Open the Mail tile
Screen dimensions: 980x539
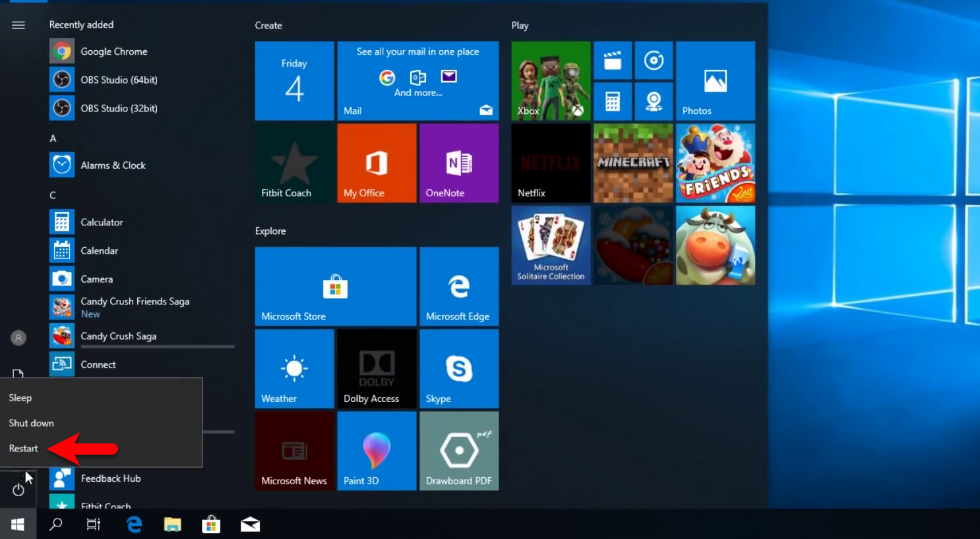pyautogui.click(x=418, y=81)
